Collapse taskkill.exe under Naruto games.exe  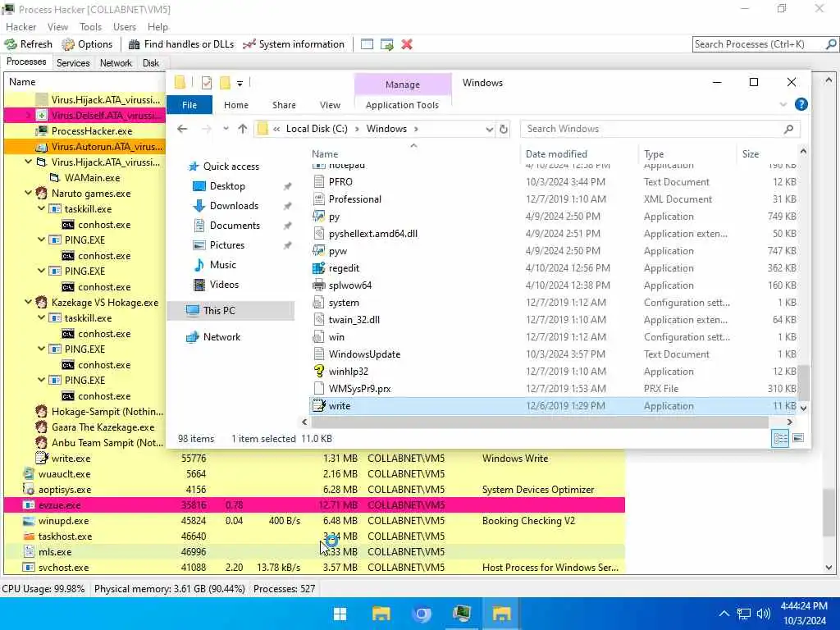click(x=42, y=208)
